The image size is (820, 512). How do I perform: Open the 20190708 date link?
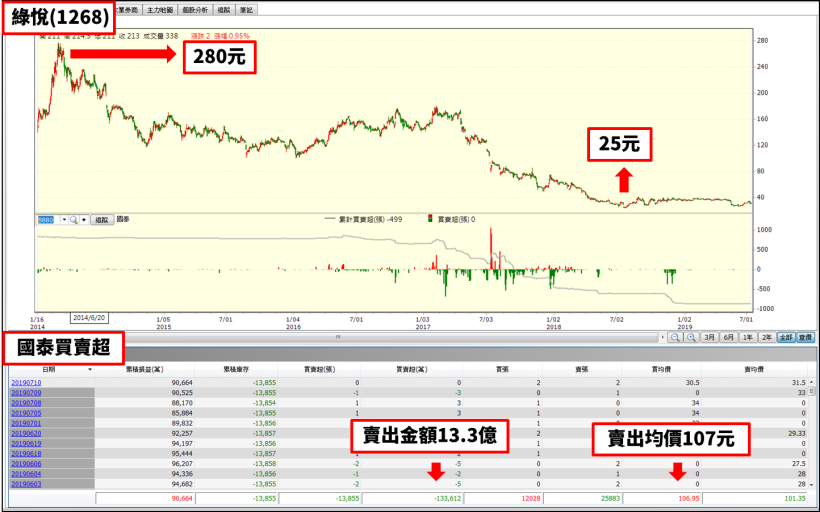click(26, 403)
